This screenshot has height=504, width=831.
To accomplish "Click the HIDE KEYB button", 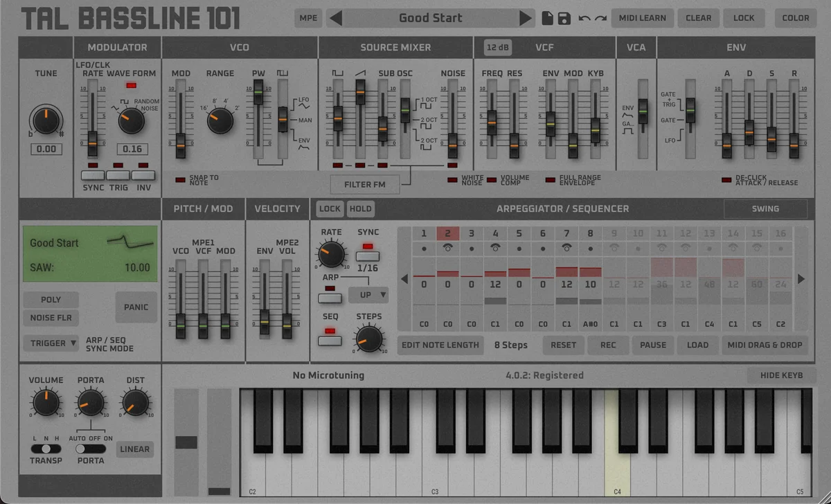I will point(782,375).
